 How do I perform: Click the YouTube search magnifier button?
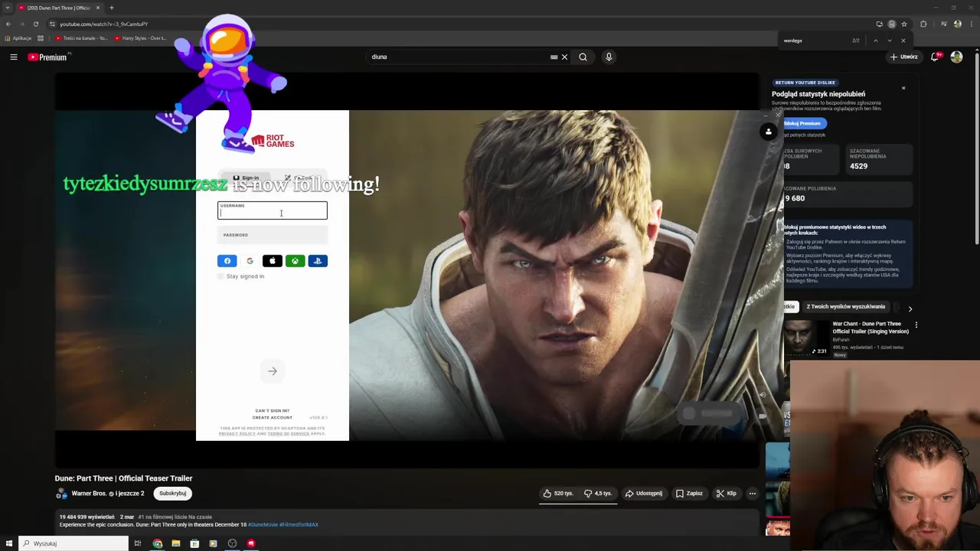point(583,57)
